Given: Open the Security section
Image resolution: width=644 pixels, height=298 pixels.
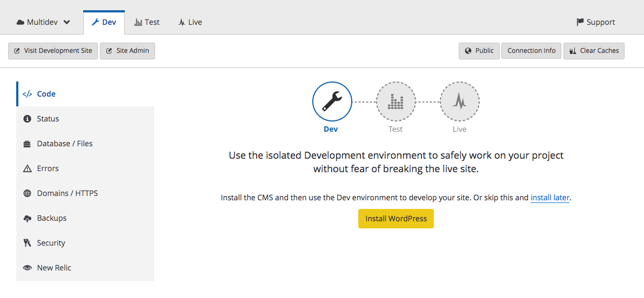Looking at the screenshot, I should pos(85,243).
